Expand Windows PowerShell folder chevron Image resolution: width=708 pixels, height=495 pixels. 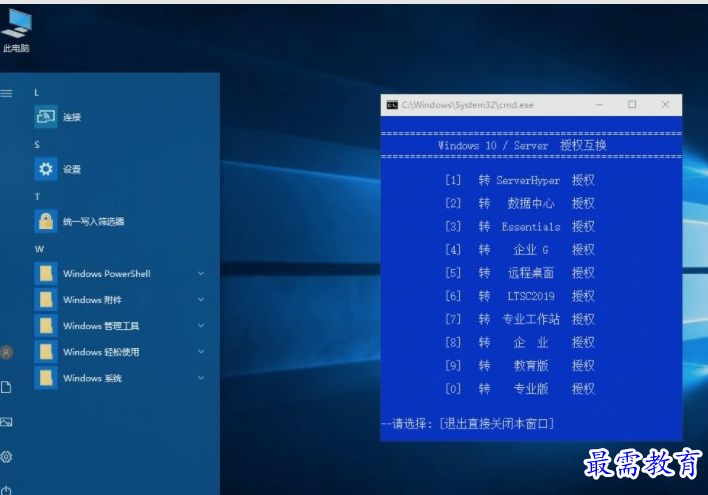(x=201, y=273)
